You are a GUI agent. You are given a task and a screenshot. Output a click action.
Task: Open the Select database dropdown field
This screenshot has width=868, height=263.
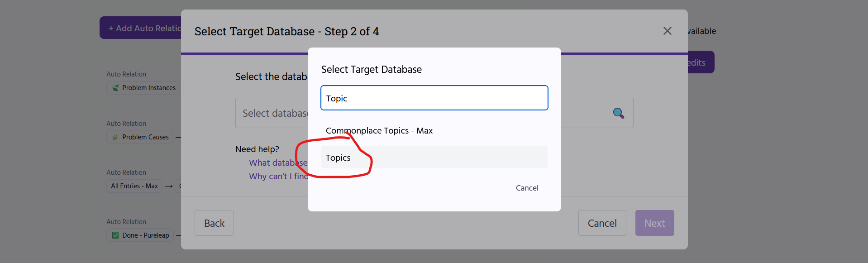pyautogui.click(x=272, y=113)
